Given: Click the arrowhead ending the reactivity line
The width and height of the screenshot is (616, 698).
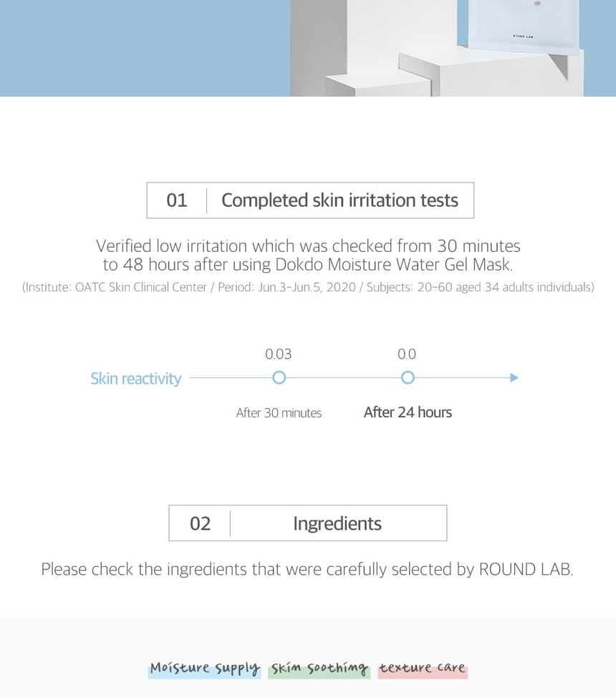Looking at the screenshot, I should [514, 377].
